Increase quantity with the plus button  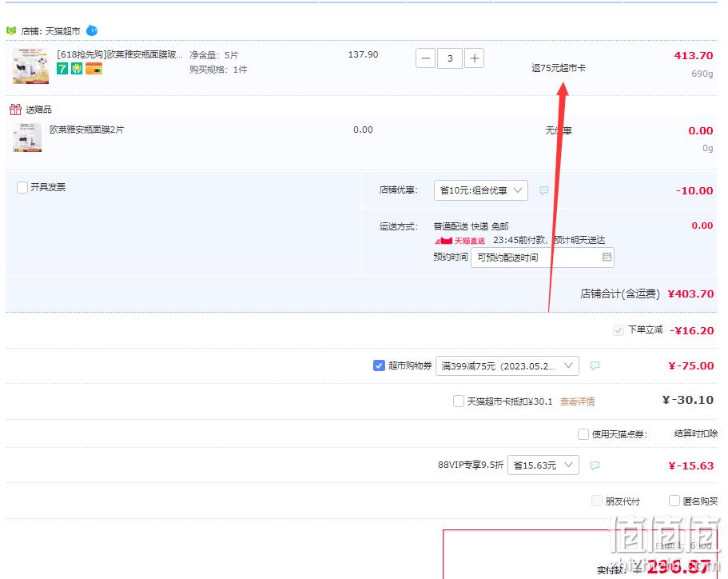[x=474, y=58]
